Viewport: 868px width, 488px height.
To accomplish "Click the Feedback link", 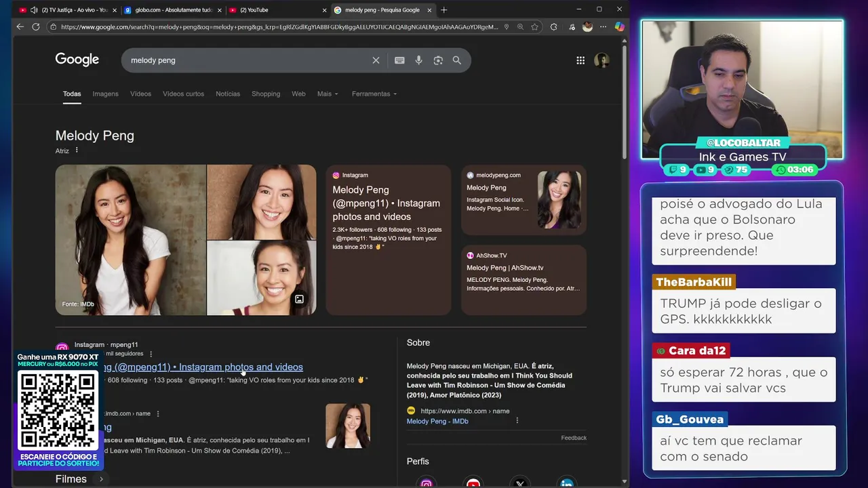I will 574,438.
